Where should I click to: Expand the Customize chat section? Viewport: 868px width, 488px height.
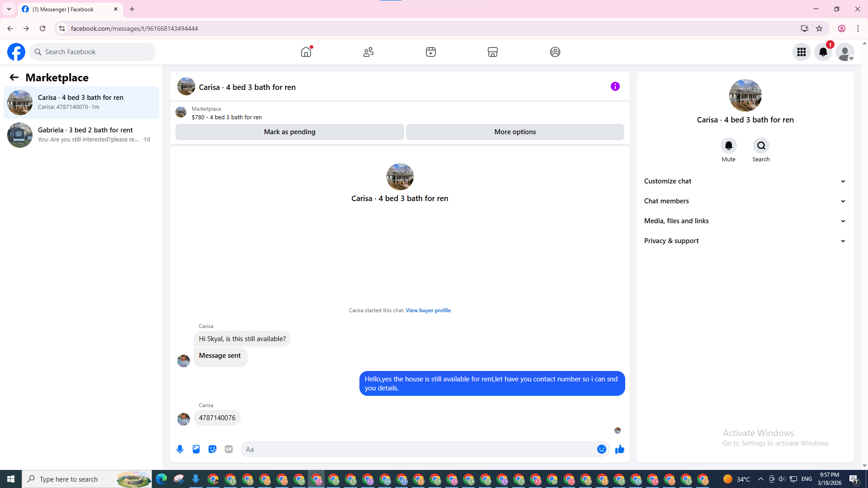tap(745, 181)
